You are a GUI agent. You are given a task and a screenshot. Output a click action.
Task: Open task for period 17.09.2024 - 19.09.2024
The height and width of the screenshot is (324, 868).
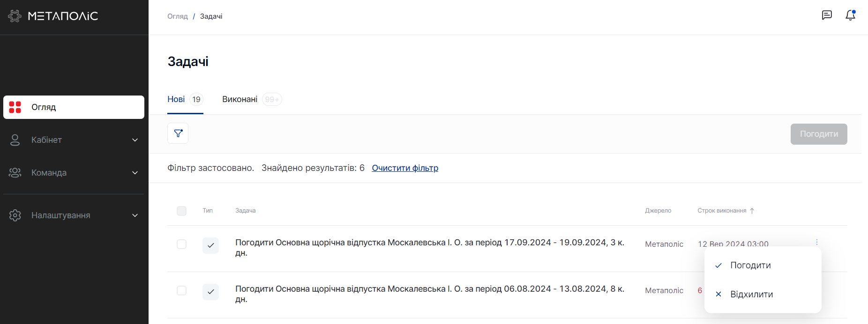click(430, 248)
